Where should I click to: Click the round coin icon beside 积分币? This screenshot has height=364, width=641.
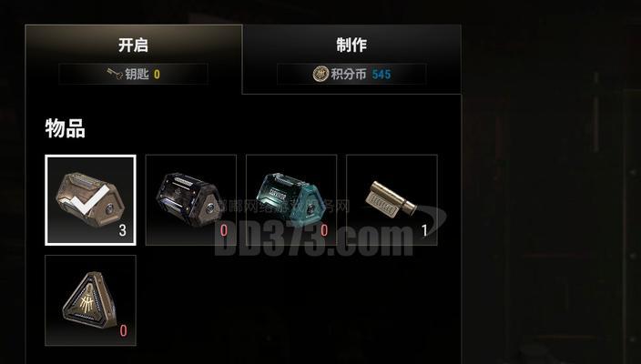tap(320, 74)
